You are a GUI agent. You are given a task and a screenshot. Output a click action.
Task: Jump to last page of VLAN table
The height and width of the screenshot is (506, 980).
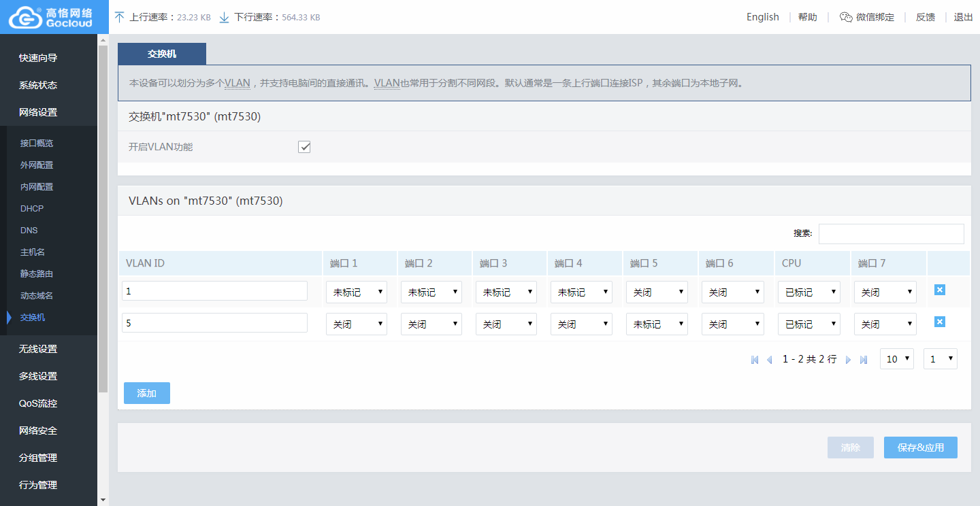click(864, 360)
